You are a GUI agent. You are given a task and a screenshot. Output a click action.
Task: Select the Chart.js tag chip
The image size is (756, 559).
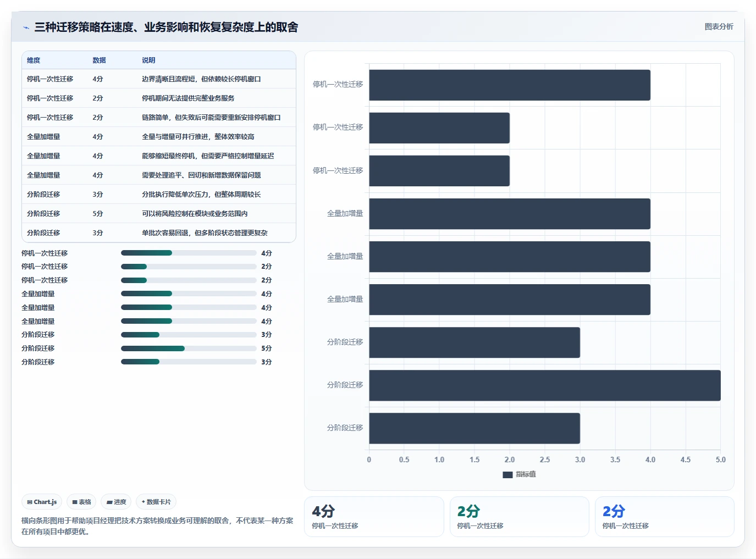pos(42,502)
